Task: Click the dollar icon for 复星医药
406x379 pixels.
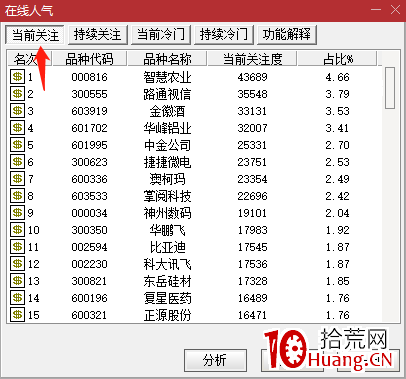Action: (17, 298)
